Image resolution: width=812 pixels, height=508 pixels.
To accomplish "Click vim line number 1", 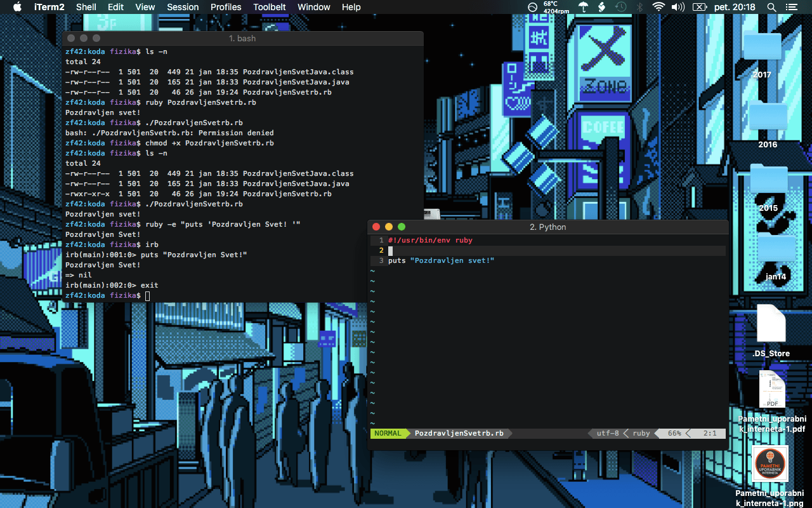I will 381,241.
